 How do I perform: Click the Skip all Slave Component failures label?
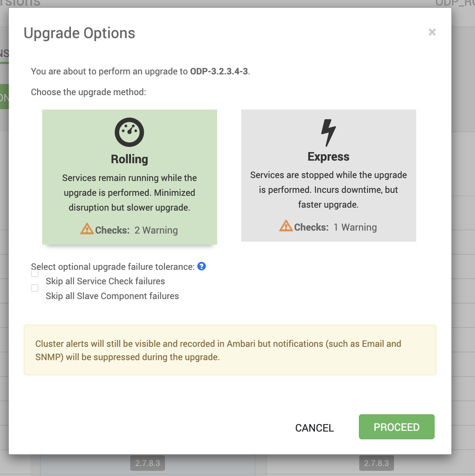(112, 296)
